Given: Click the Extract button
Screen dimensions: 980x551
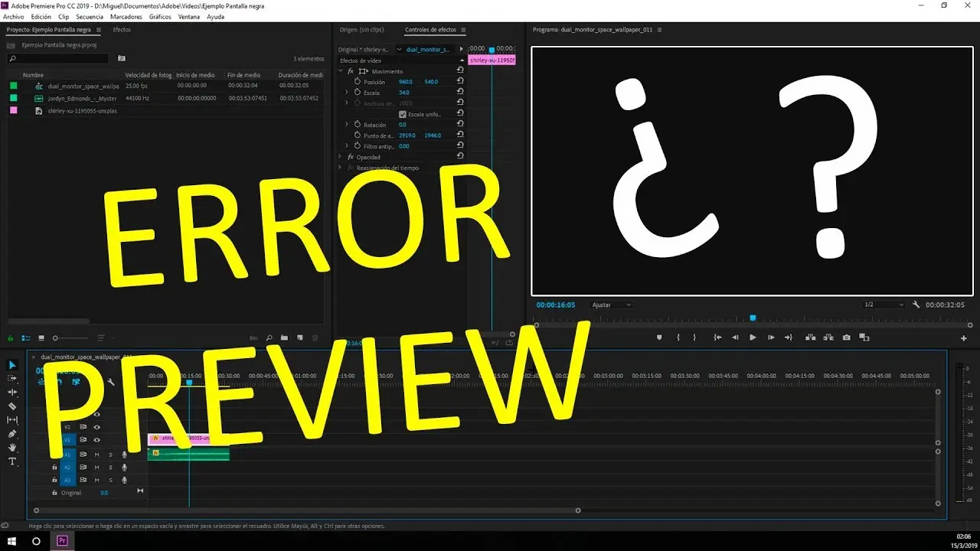Looking at the screenshot, I should point(828,337).
